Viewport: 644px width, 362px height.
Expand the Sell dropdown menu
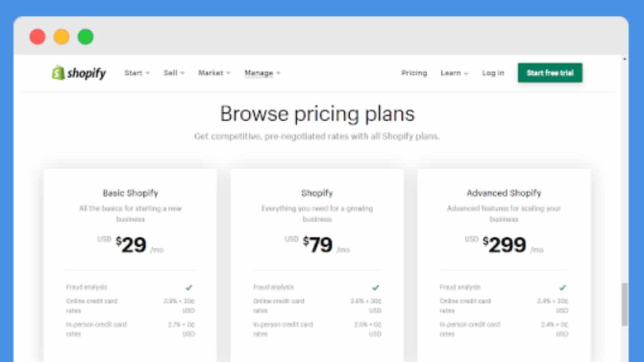click(x=174, y=73)
